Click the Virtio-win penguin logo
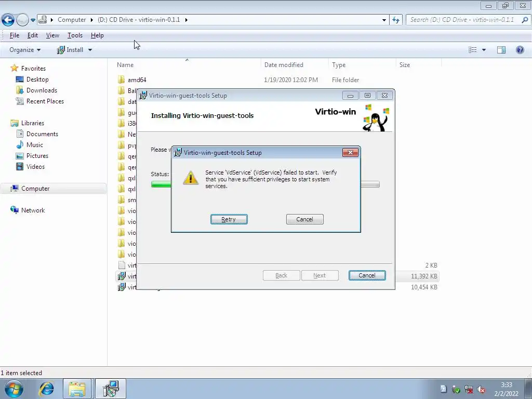This screenshot has width=532, height=399. tap(375, 118)
